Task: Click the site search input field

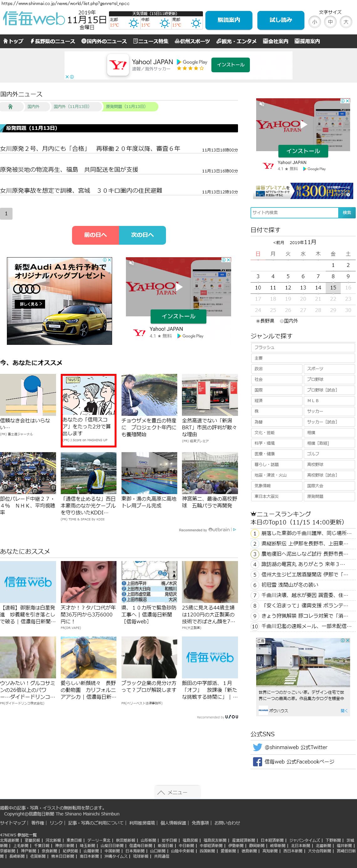Action: [294, 213]
